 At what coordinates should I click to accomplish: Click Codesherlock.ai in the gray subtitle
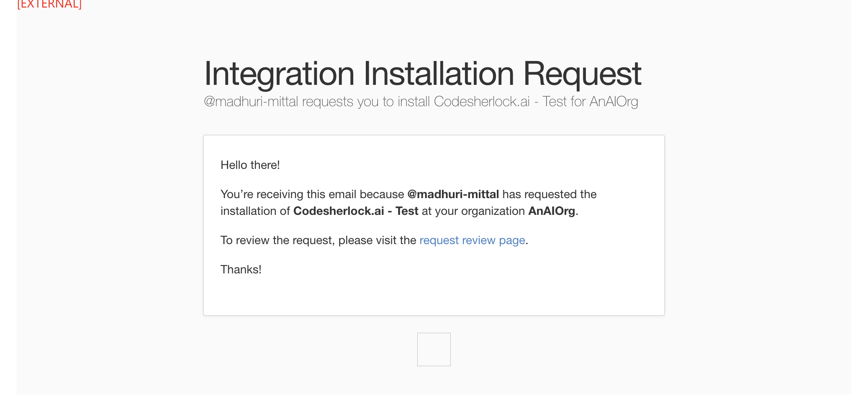click(x=481, y=102)
